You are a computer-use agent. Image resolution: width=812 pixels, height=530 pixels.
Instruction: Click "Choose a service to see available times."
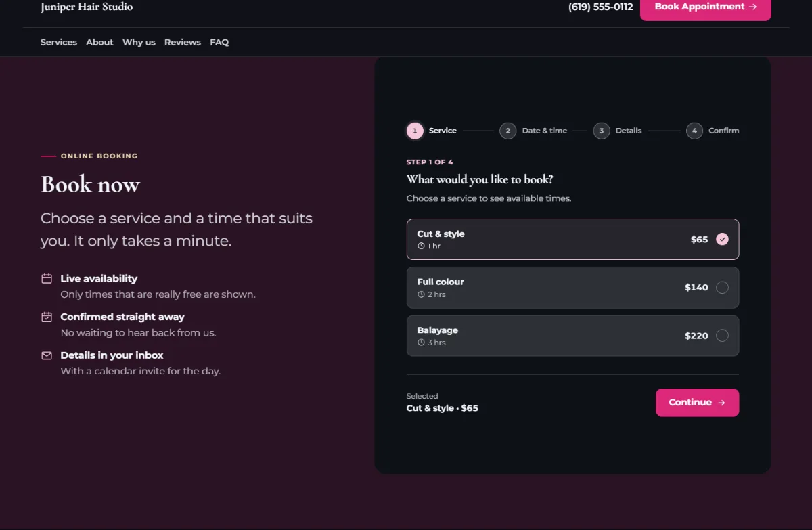tap(489, 198)
